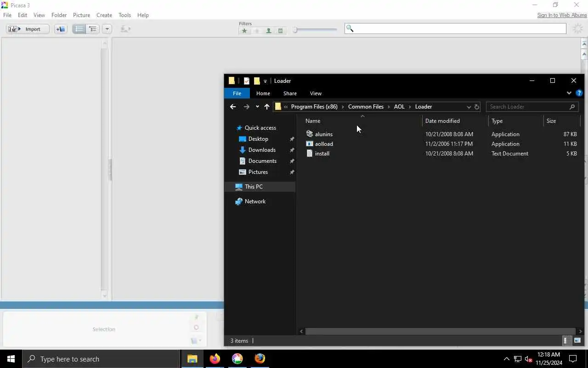The width and height of the screenshot is (588, 368).
Task: Click Program Files (x86) in the address bar
Action: pyautogui.click(x=314, y=107)
